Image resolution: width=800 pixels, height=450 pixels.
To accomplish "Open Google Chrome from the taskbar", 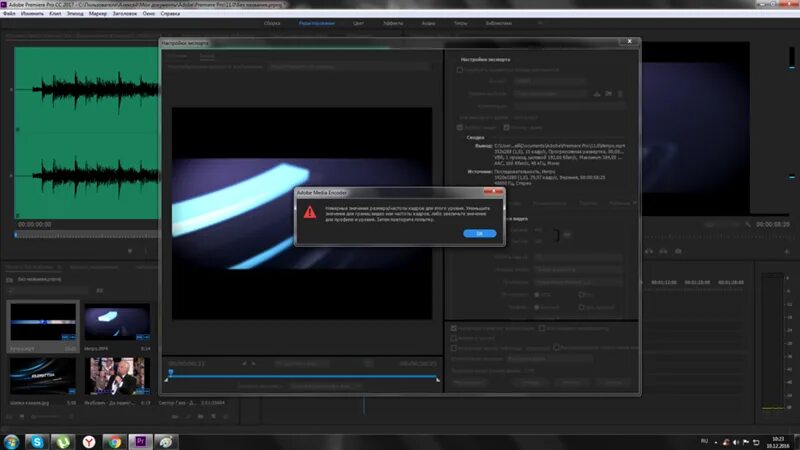I will [x=114, y=442].
